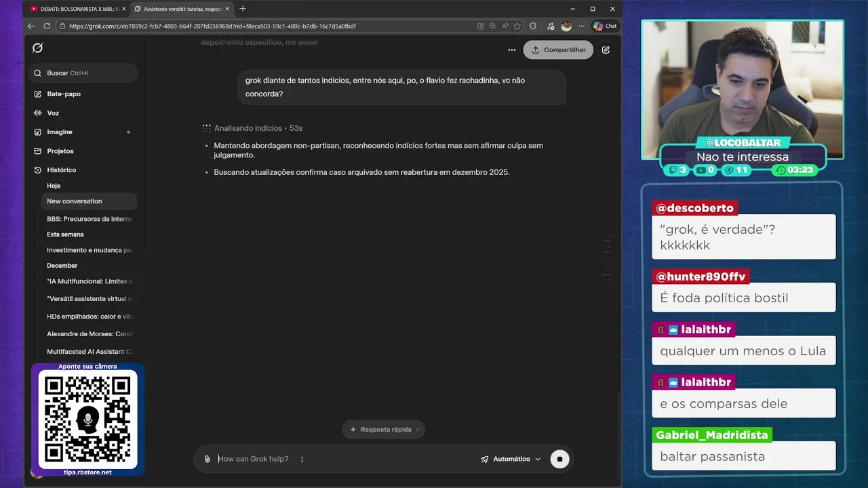Click the 'Esta semana' history heading

[x=65, y=235]
